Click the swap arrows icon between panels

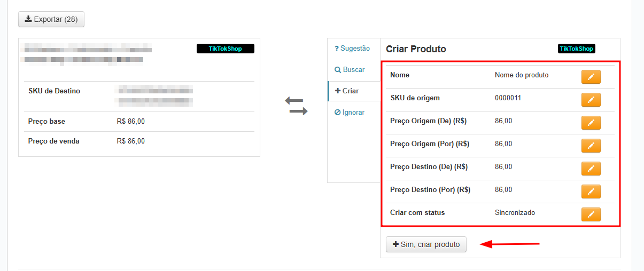296,106
